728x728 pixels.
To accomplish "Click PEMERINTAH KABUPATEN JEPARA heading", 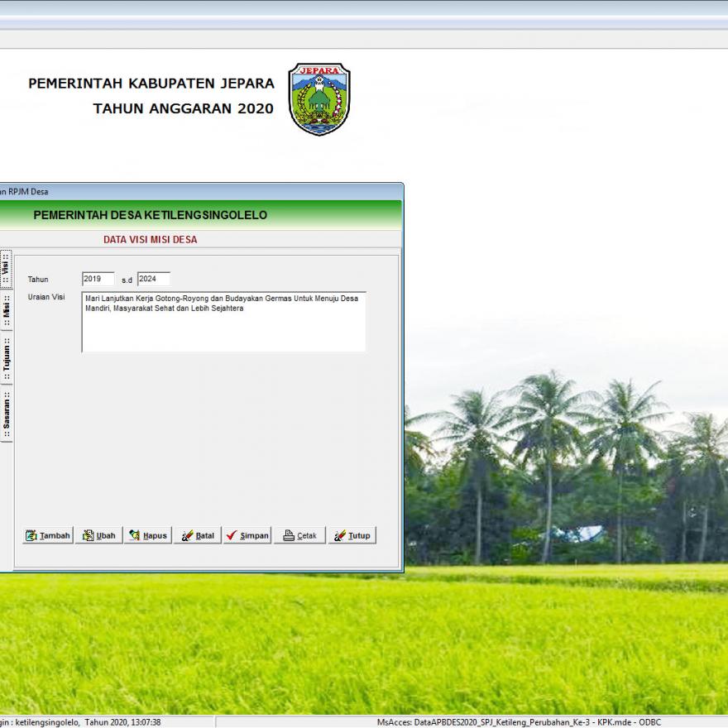I will pyautogui.click(x=151, y=84).
